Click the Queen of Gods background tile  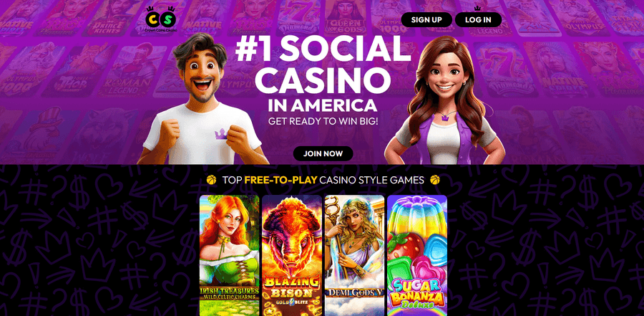(x=345, y=17)
